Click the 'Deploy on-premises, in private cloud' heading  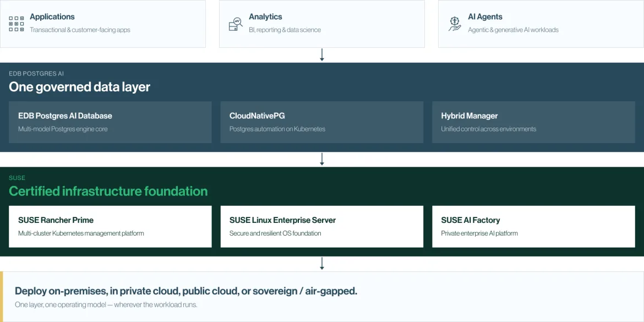[x=186, y=291]
